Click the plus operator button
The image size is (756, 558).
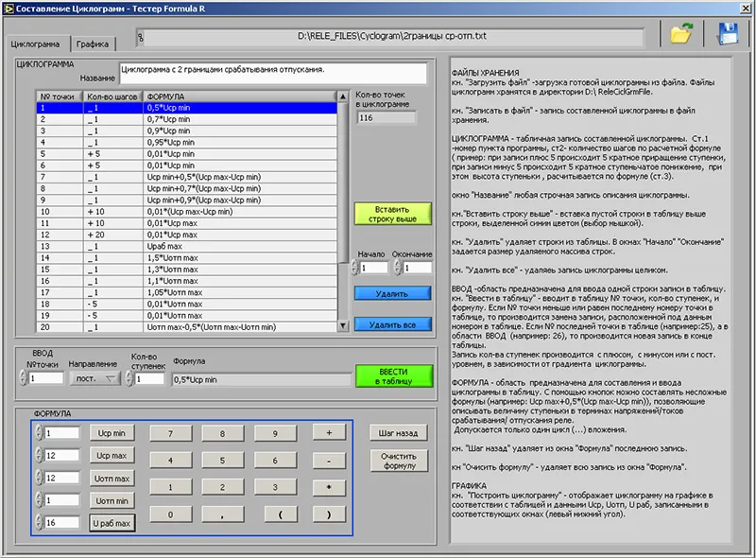[x=329, y=433]
